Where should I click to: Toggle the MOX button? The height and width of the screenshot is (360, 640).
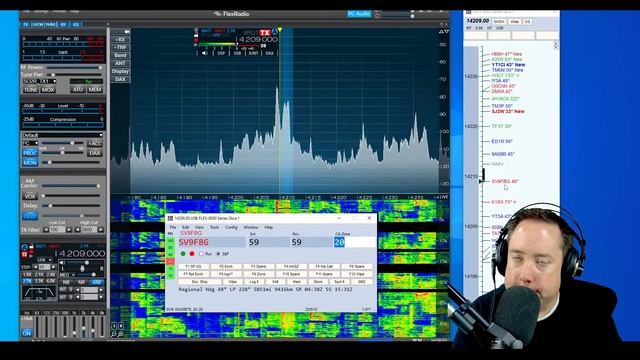point(48,90)
